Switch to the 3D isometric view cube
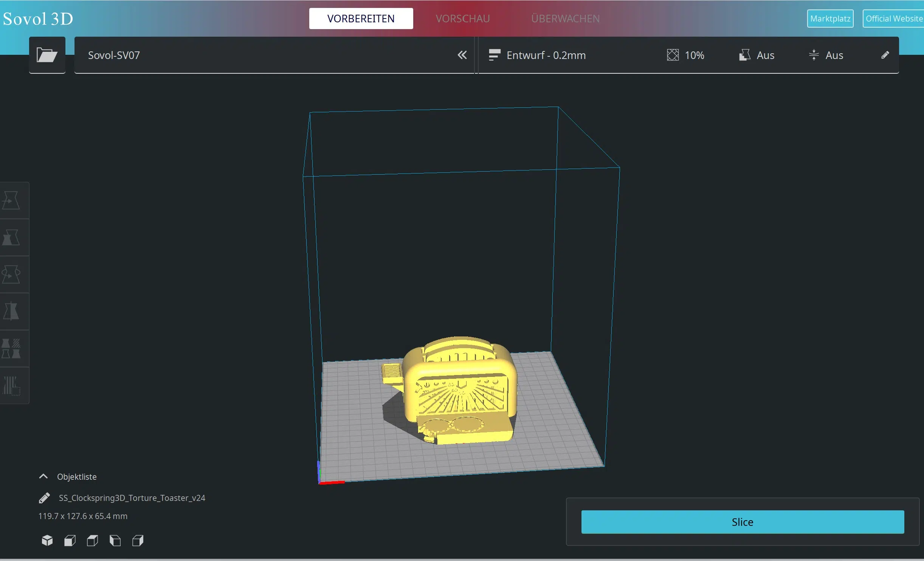Screen dimensions: 924x561 [47, 541]
